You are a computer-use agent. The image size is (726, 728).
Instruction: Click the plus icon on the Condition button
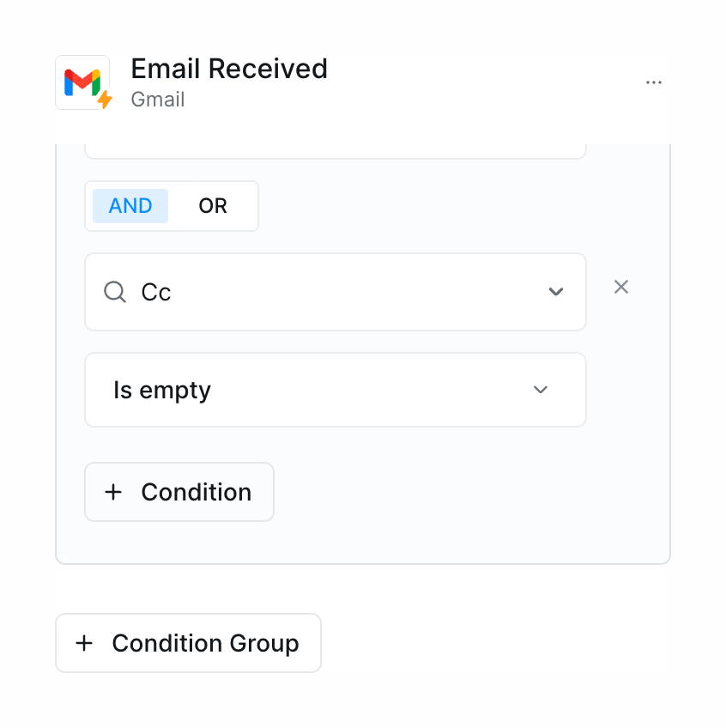pyautogui.click(x=114, y=492)
